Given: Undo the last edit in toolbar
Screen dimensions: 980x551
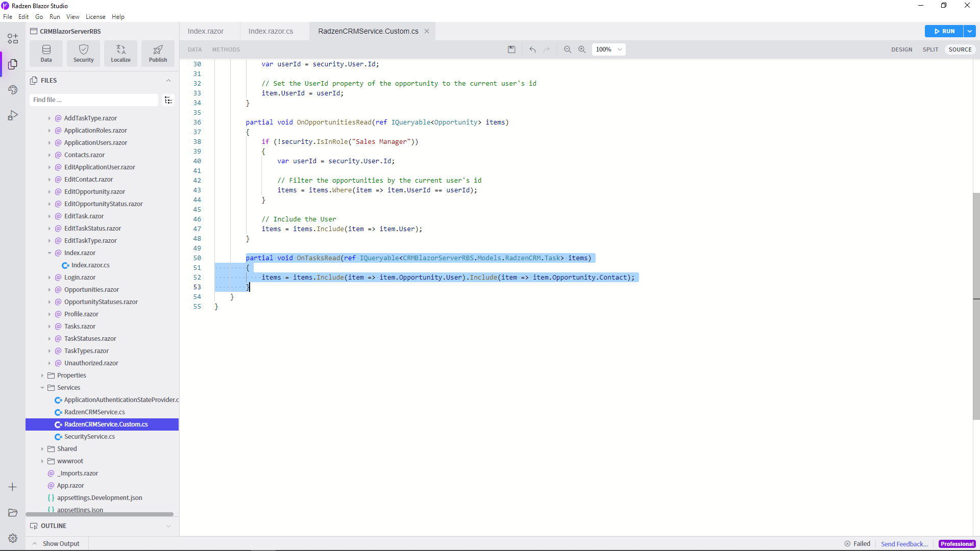Looking at the screenshot, I should click(x=533, y=49).
